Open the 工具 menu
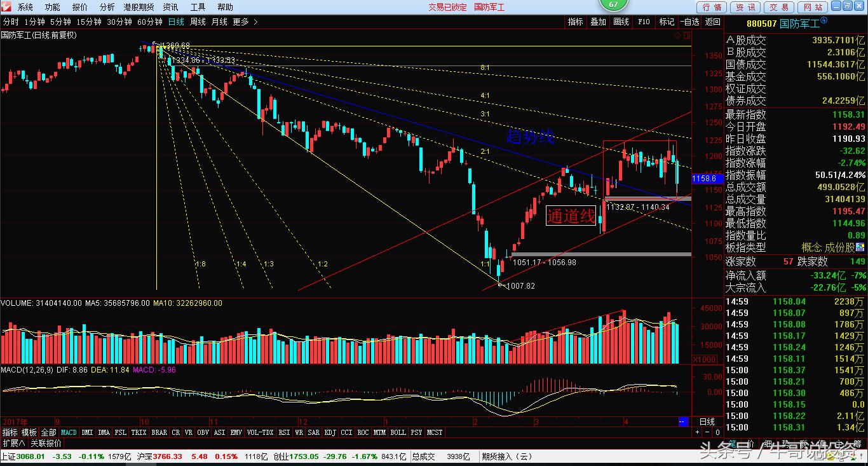Viewport: 868px width, 466px height. pyautogui.click(x=198, y=7)
